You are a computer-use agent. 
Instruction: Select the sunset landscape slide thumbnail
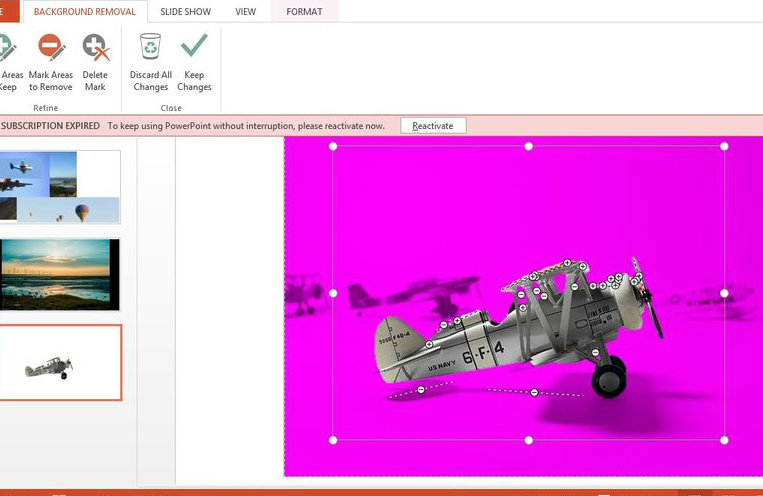tap(59, 275)
